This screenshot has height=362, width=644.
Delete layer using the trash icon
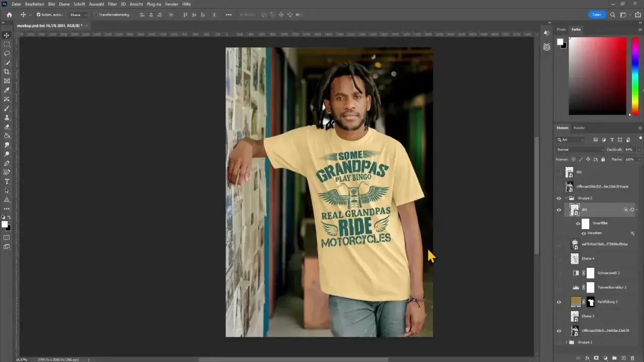pos(632,358)
